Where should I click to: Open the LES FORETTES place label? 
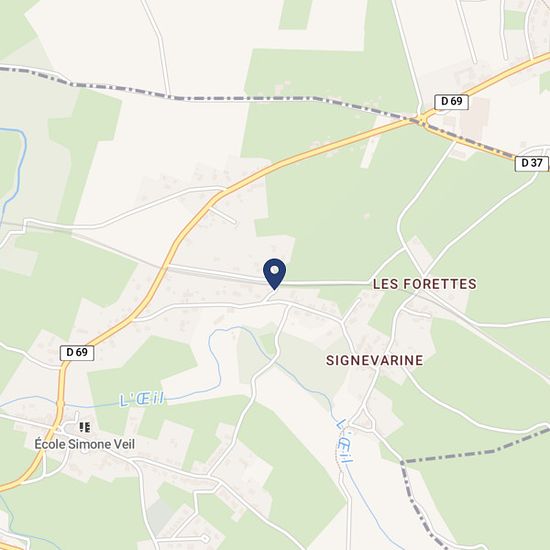[x=424, y=284]
